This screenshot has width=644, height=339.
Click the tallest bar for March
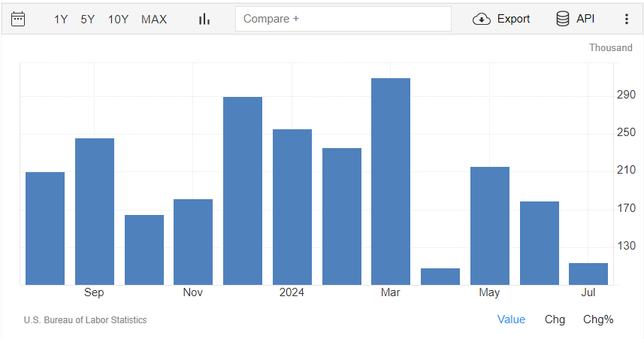click(x=391, y=180)
